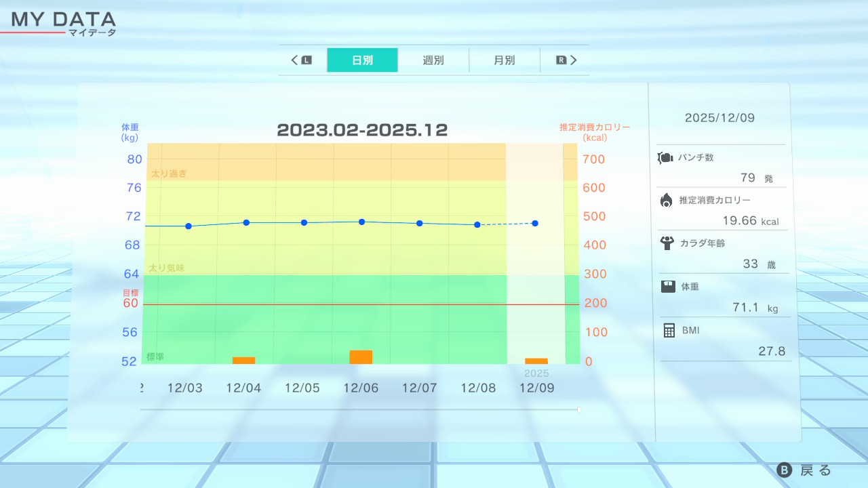
Task: Click the R shoulder button icon
Action: [561, 60]
